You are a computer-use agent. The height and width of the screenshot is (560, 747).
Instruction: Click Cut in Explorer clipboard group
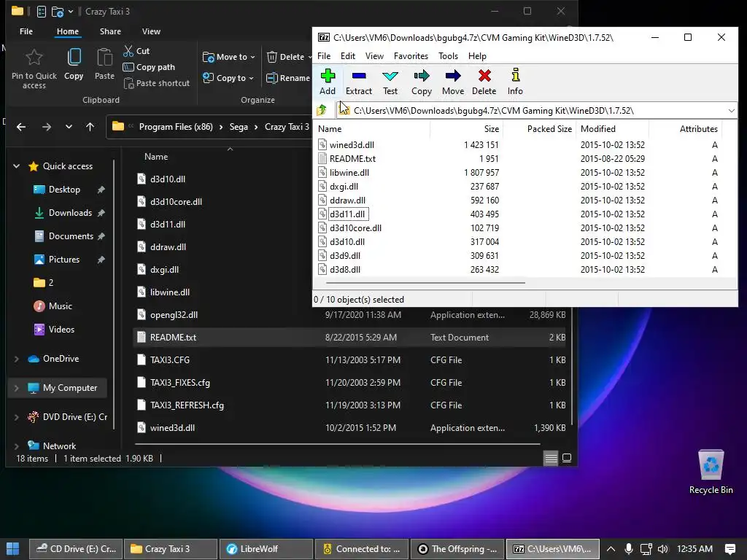(x=136, y=51)
